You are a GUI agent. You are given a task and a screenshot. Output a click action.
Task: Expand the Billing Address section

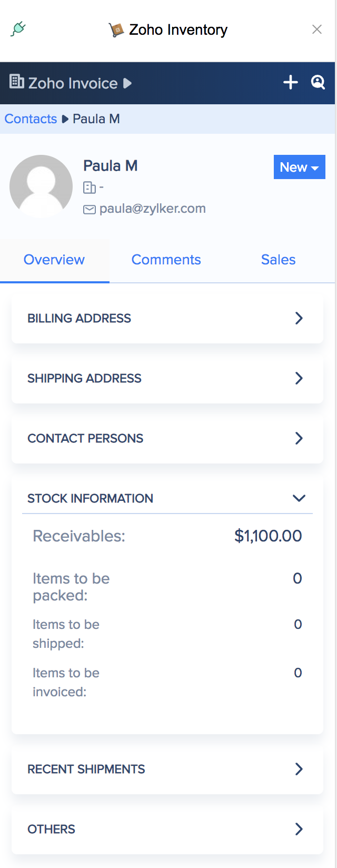pos(299,318)
